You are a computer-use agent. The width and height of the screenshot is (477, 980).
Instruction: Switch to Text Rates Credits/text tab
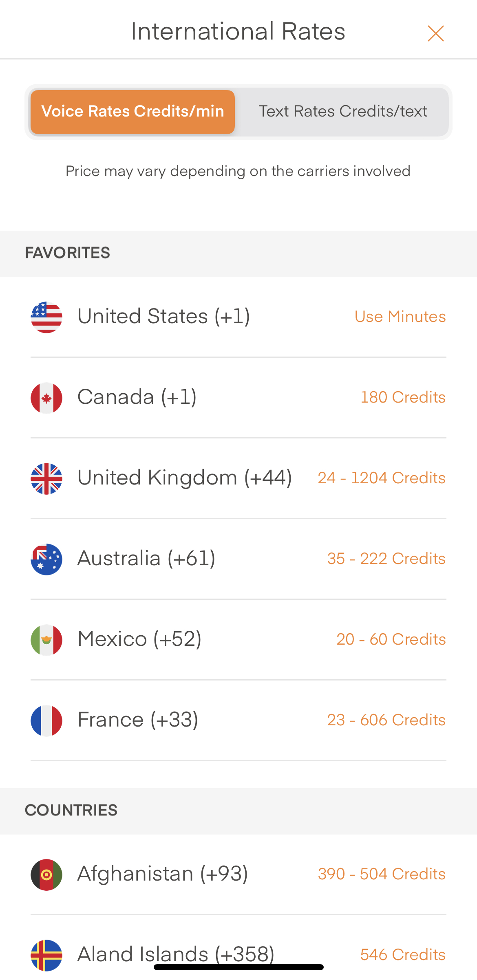pyautogui.click(x=343, y=112)
